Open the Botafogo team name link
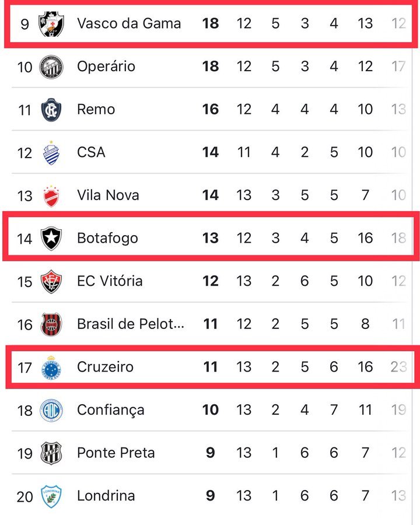The image size is (420, 525). point(107,238)
